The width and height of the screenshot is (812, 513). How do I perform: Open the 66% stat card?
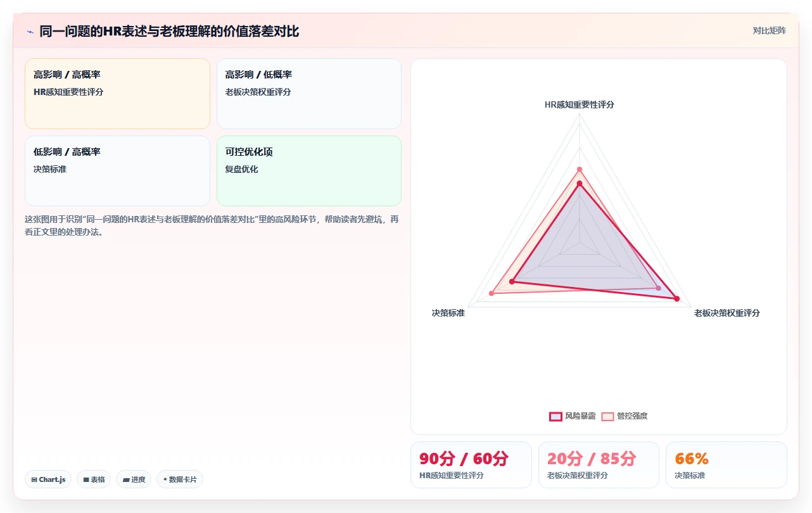pos(726,465)
